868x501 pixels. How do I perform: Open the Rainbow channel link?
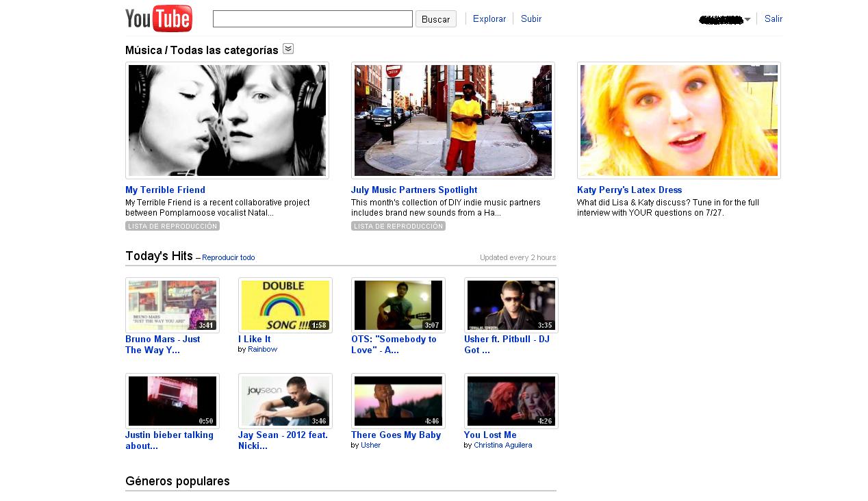click(262, 349)
